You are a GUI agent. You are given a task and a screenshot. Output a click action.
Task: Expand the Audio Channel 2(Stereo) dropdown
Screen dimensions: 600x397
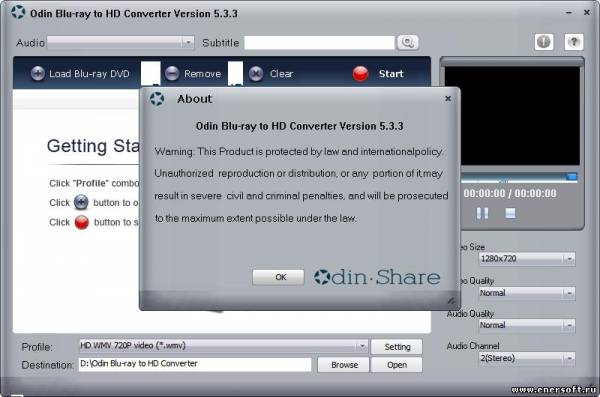pyautogui.click(x=527, y=358)
